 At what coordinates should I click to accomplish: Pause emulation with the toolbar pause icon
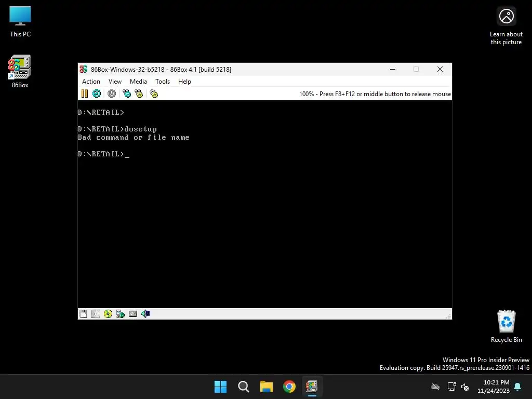pos(85,94)
